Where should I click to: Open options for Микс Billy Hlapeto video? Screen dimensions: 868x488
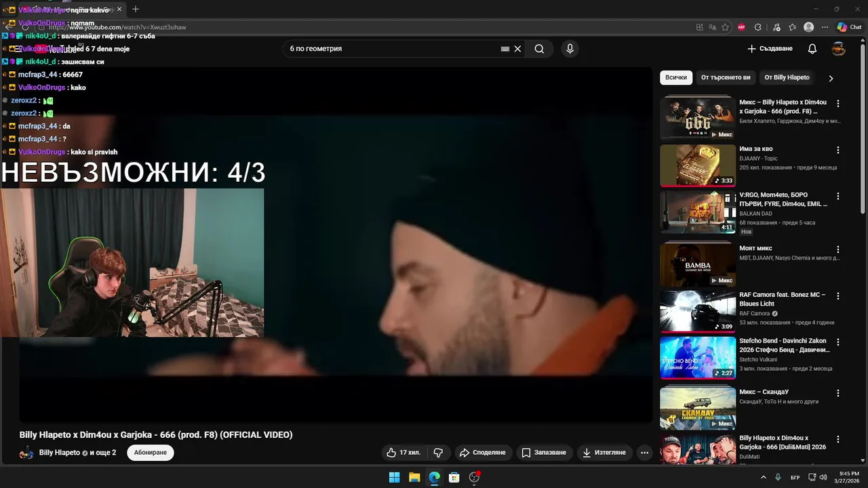[x=838, y=104]
